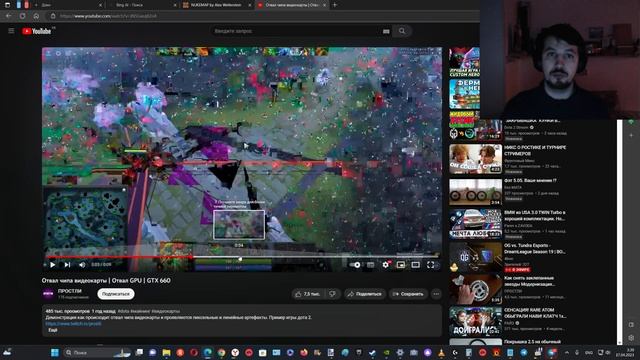Image resolution: width=640 pixels, height=360 pixels.
Task: Close the NUKEMAP browser tab
Action: (250, 5)
